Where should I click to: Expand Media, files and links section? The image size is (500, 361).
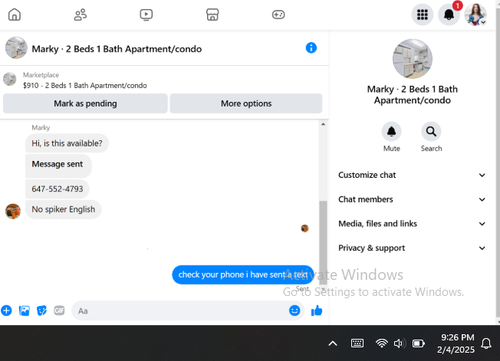click(412, 224)
